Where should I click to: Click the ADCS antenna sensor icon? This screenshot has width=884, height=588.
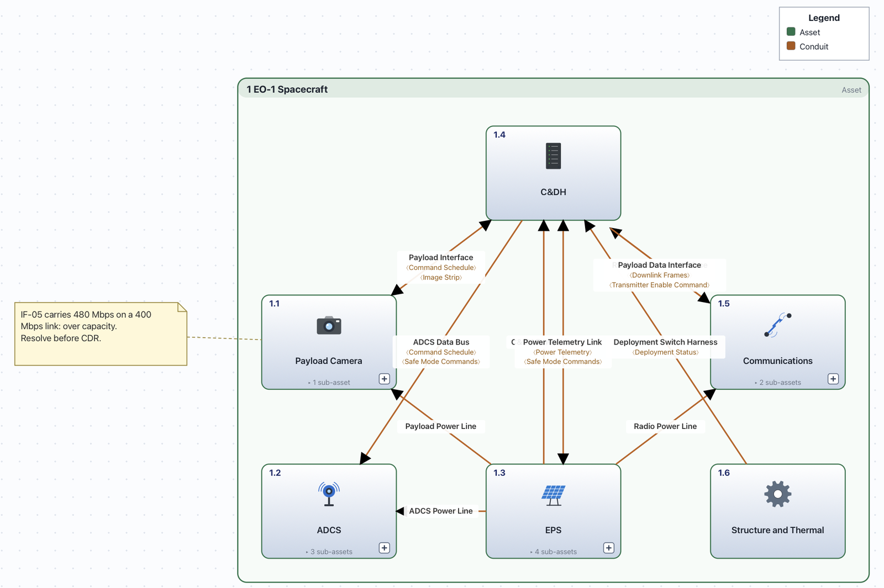[x=329, y=494]
